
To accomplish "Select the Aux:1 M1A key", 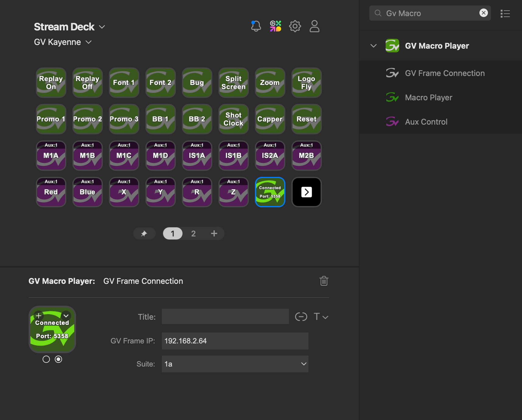I will tap(51, 156).
